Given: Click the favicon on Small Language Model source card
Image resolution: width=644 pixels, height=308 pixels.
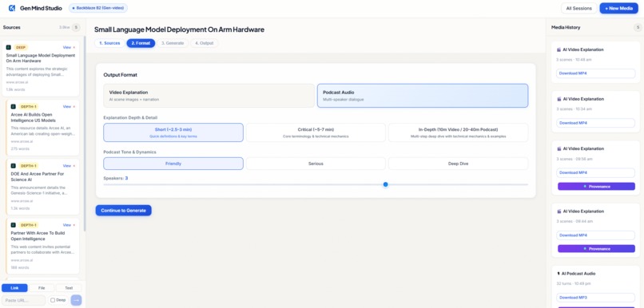Looking at the screenshot, I should 8,47.
